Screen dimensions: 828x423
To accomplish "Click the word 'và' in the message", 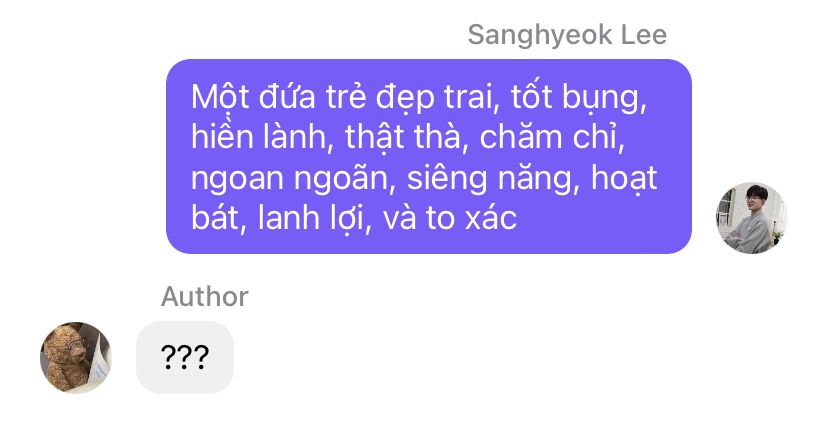I will (x=399, y=218).
